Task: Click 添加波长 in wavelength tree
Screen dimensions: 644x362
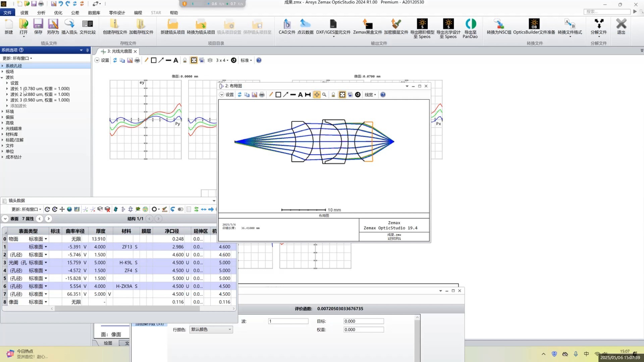Action: click(x=18, y=106)
